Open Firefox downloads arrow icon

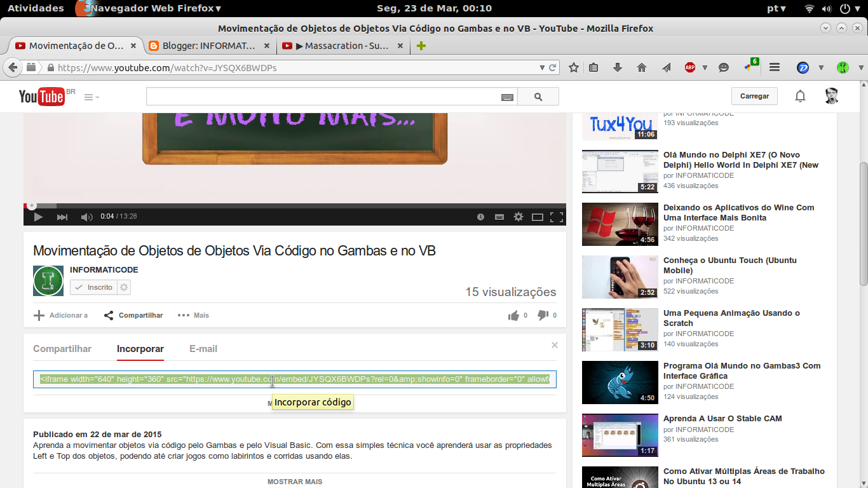click(x=617, y=67)
